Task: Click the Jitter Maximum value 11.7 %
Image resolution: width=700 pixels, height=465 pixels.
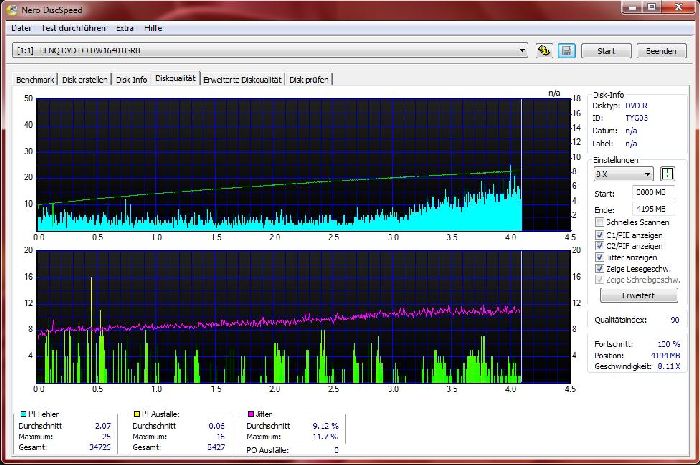Action: coord(325,436)
